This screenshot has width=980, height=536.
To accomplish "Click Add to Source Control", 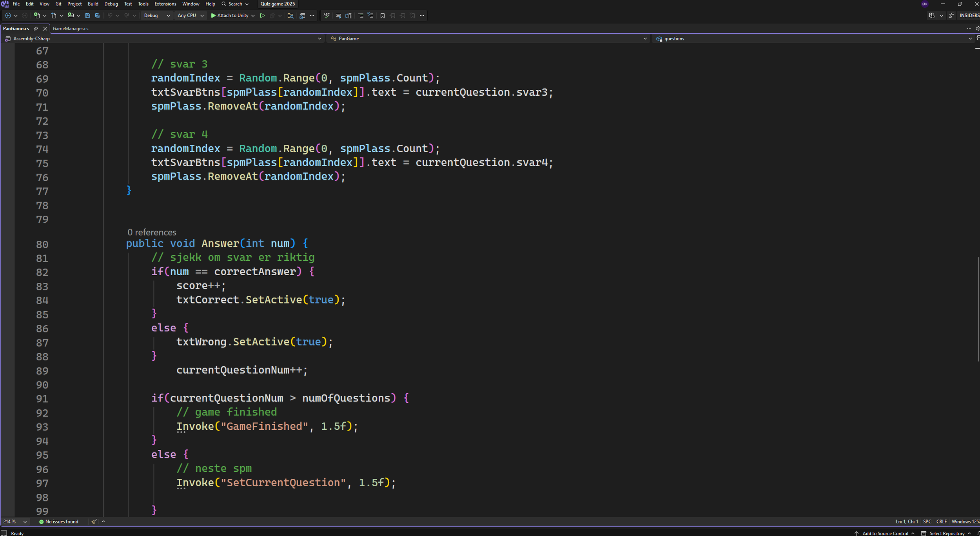I will tap(885, 533).
